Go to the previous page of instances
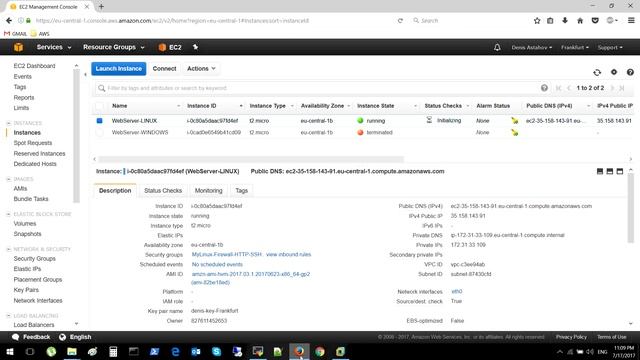Screen dimensions: 640x360 pyautogui.click(x=569, y=88)
